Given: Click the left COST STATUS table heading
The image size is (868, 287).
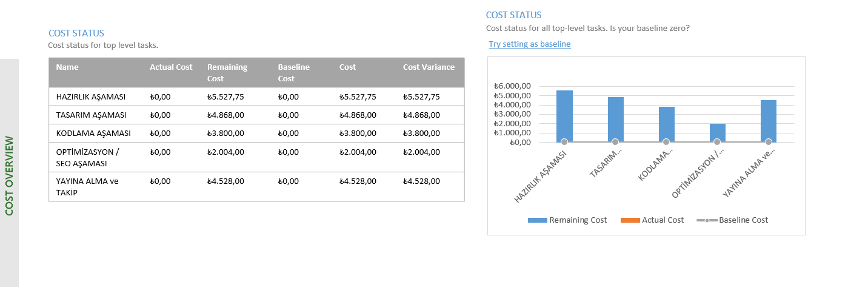Looking at the screenshot, I should [76, 33].
